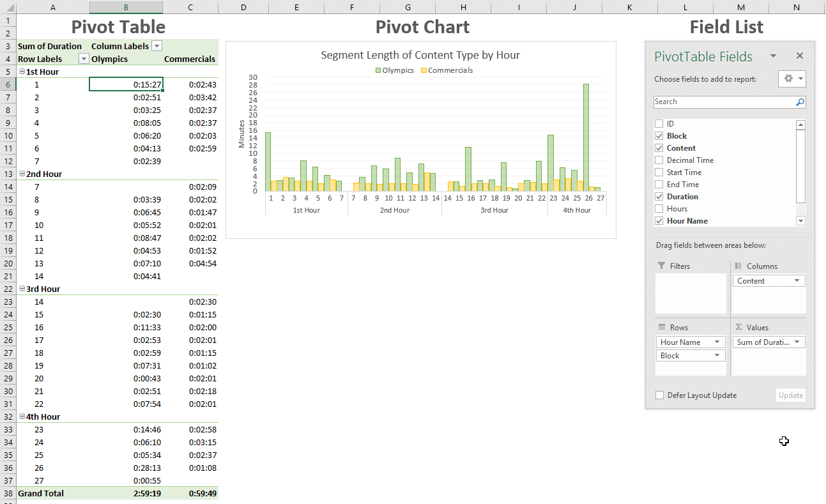Enable the Decimal Time field checkbox
826x504 pixels.
point(659,160)
